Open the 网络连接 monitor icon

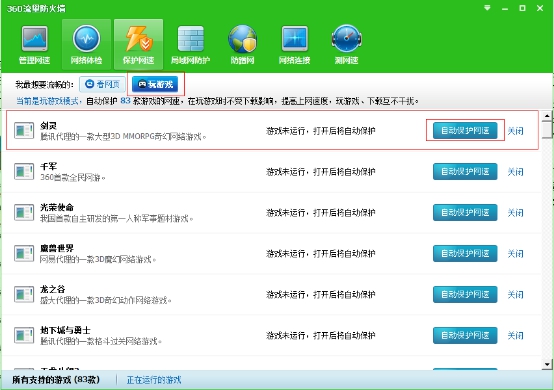(x=295, y=45)
